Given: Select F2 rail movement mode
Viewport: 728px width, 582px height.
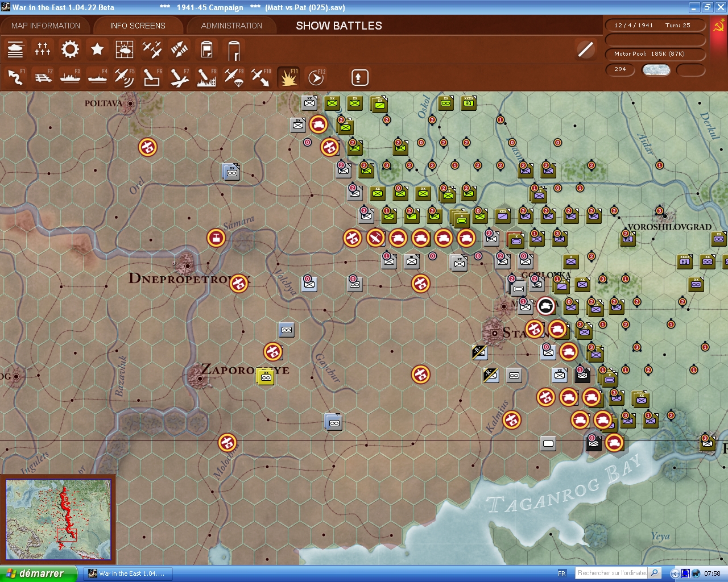Looking at the screenshot, I should tap(43, 77).
